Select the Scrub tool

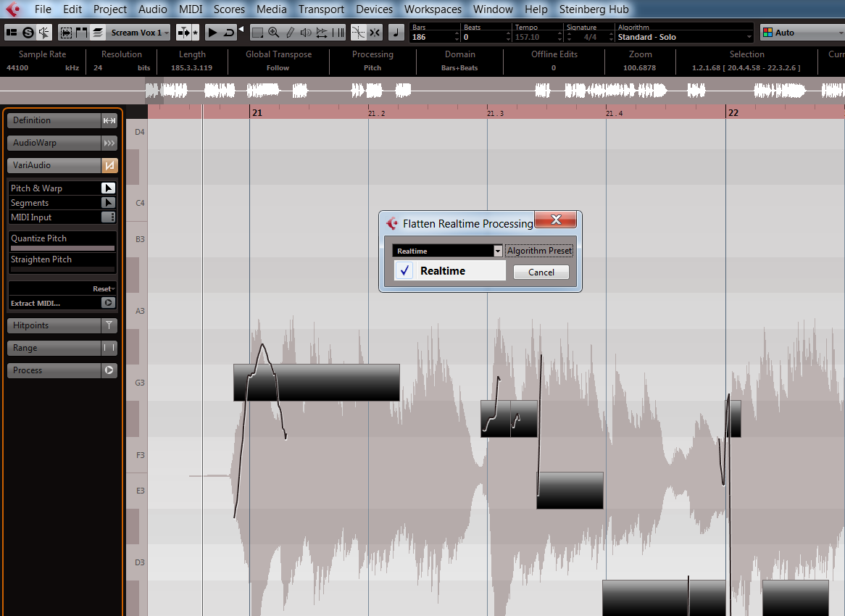click(x=322, y=33)
